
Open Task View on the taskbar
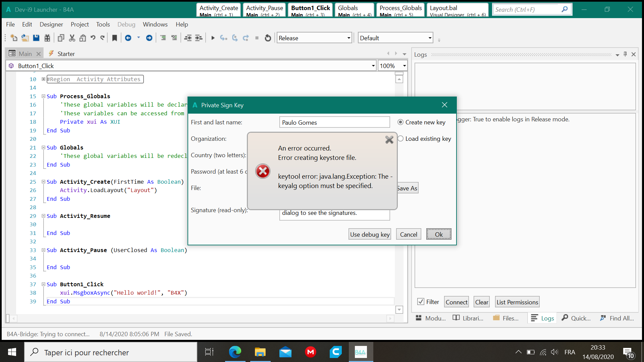(209, 352)
